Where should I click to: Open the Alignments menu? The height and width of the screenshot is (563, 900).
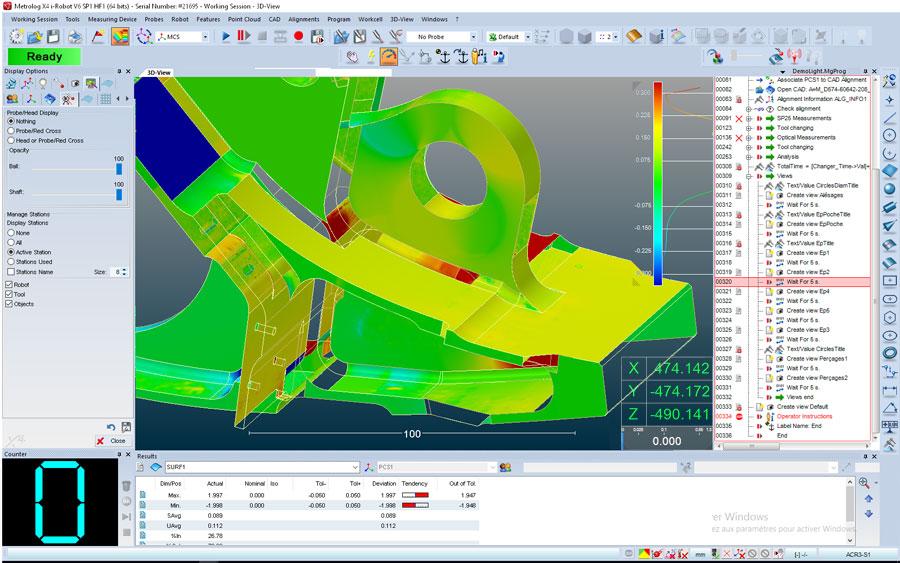(x=304, y=19)
